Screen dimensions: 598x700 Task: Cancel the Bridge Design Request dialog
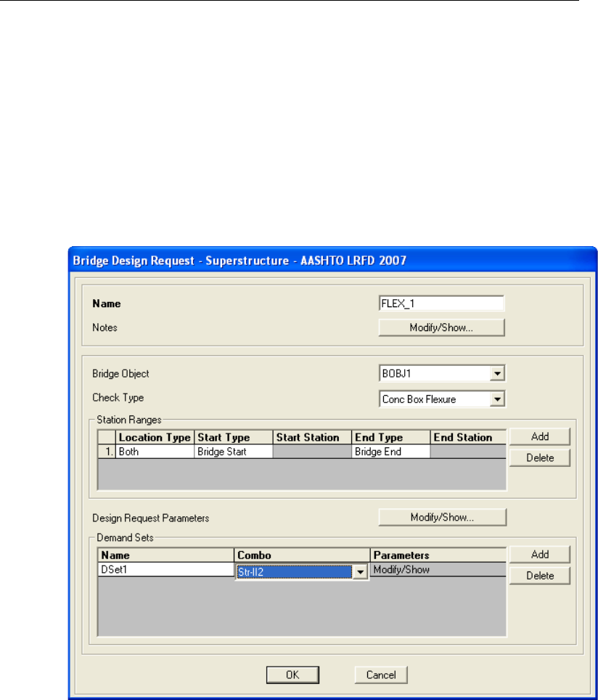pos(381,675)
